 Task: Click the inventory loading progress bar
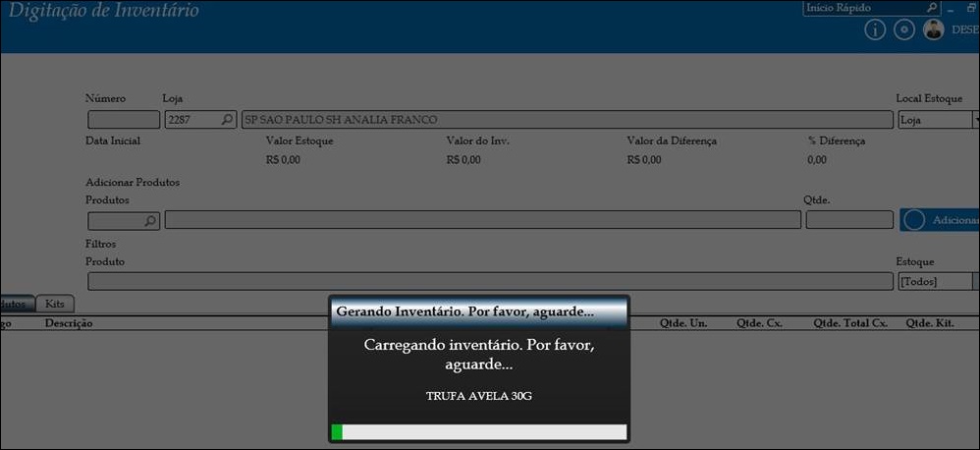tap(479, 432)
